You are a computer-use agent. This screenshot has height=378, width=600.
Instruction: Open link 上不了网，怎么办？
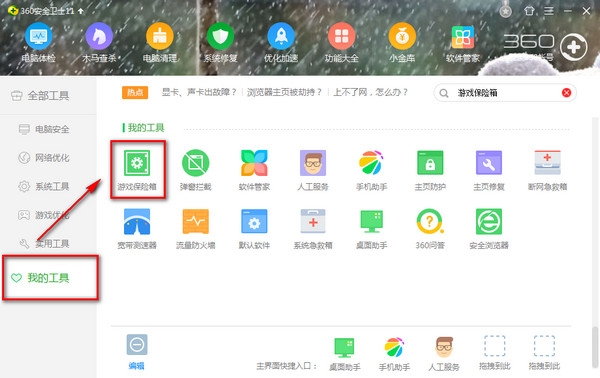[x=371, y=92]
